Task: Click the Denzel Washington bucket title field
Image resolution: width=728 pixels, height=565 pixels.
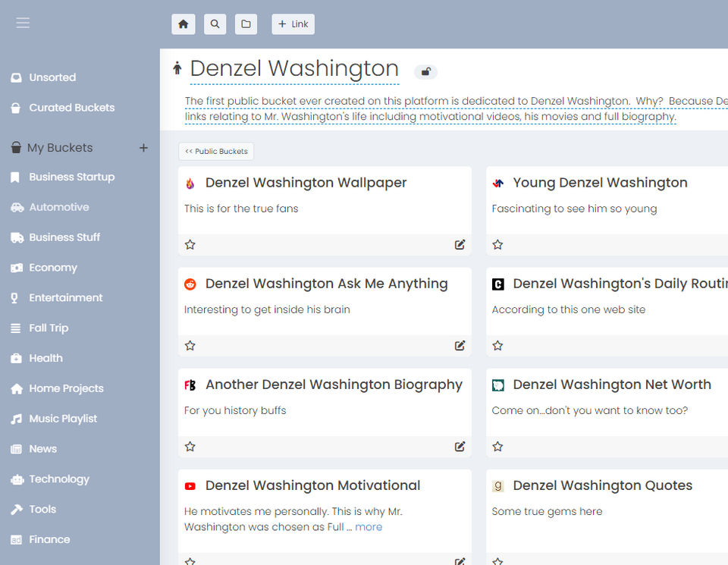Action: pos(294,68)
